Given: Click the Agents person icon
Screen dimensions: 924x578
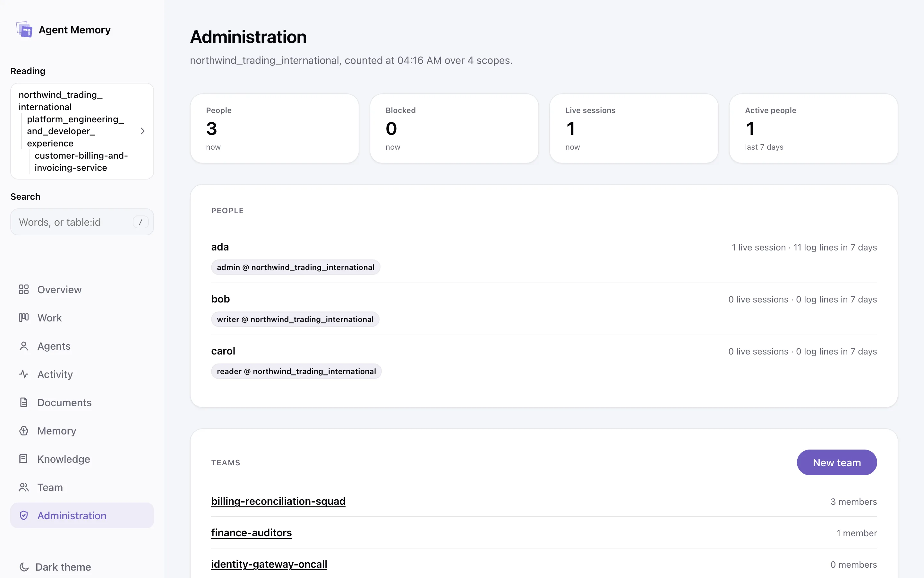Looking at the screenshot, I should 24,346.
